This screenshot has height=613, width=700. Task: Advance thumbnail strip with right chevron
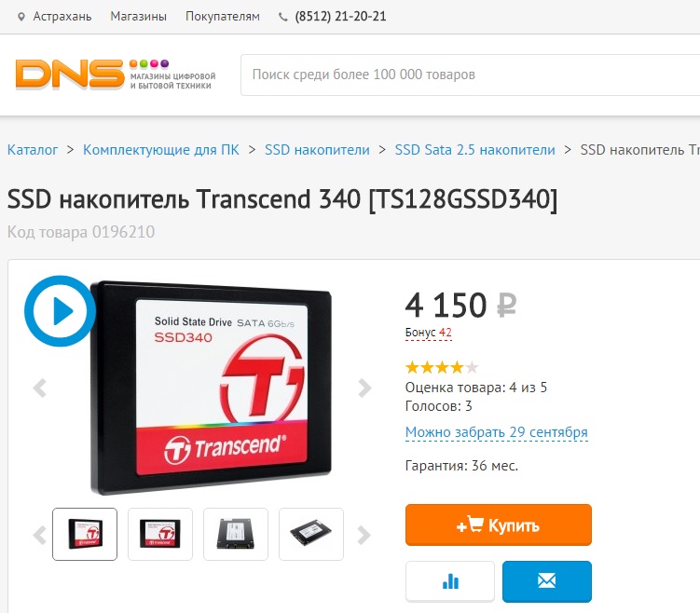(x=364, y=535)
